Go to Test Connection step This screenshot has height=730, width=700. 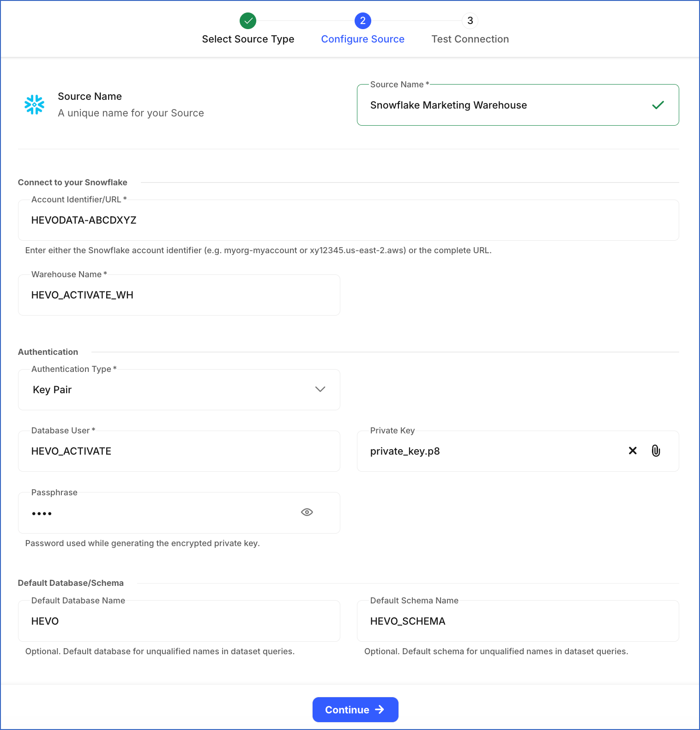click(470, 39)
